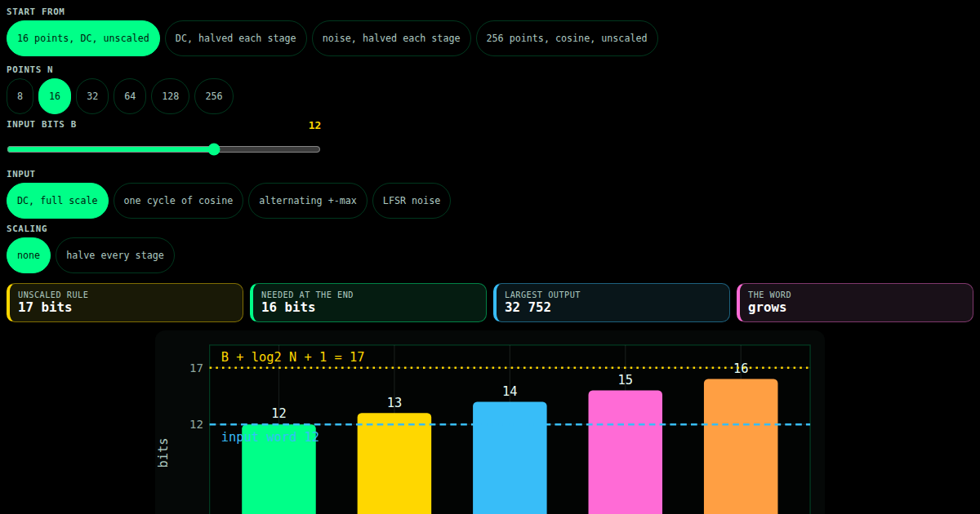This screenshot has width=980, height=514.
Task: Click the 'Unscaled rule 17 bits' card
Action: point(125,303)
